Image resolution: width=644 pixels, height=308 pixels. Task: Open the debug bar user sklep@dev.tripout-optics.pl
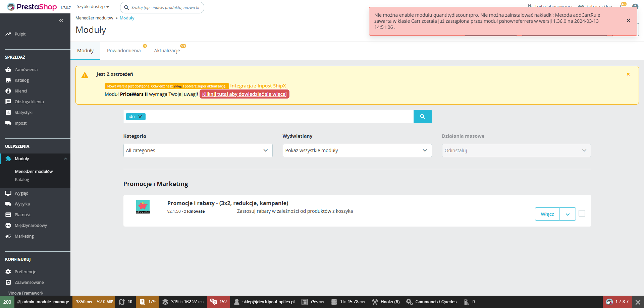coord(264,302)
